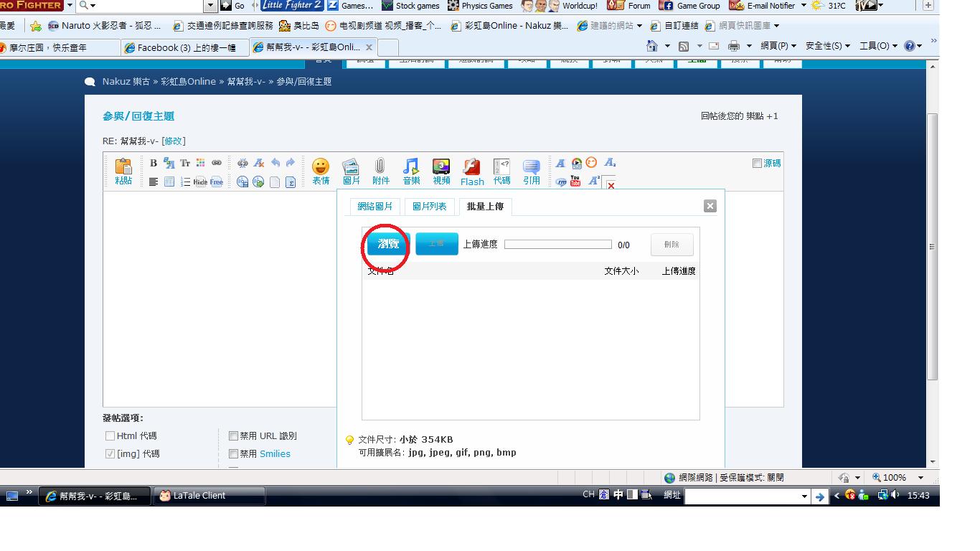Toggle the 源碼 source code checkbox
Screen dimensions: 980x551
tap(757, 163)
